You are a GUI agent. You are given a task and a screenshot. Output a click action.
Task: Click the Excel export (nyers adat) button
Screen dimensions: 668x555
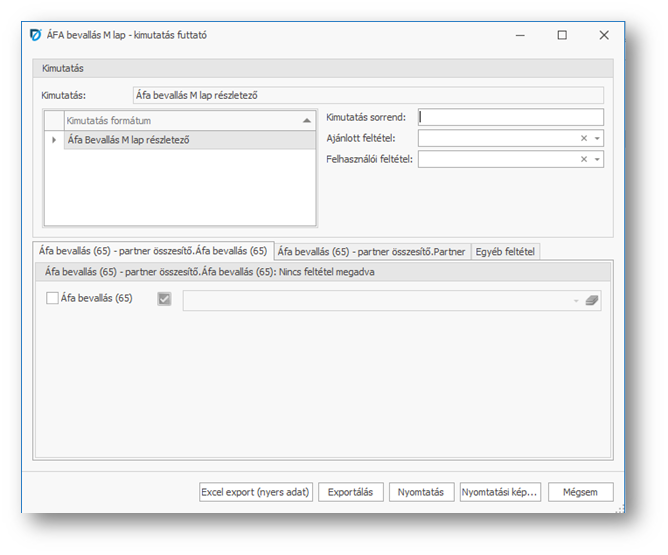pyautogui.click(x=256, y=492)
